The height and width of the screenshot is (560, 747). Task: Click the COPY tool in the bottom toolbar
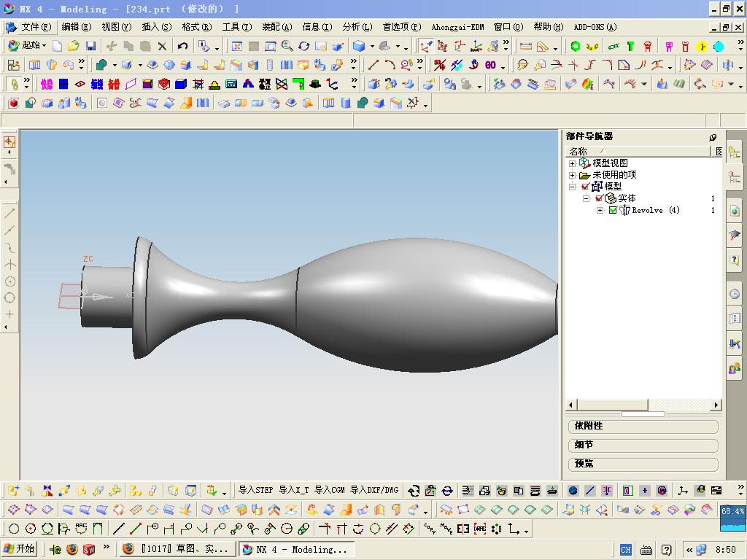tap(430, 529)
